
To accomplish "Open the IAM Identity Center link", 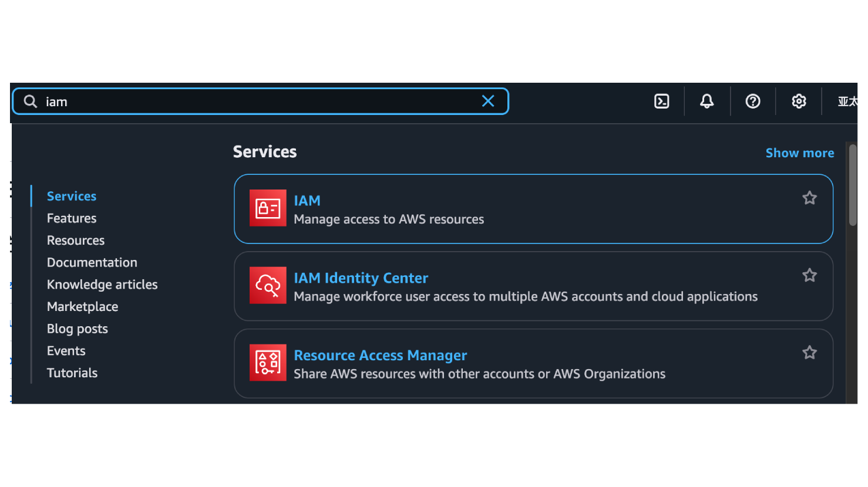I will (x=361, y=278).
